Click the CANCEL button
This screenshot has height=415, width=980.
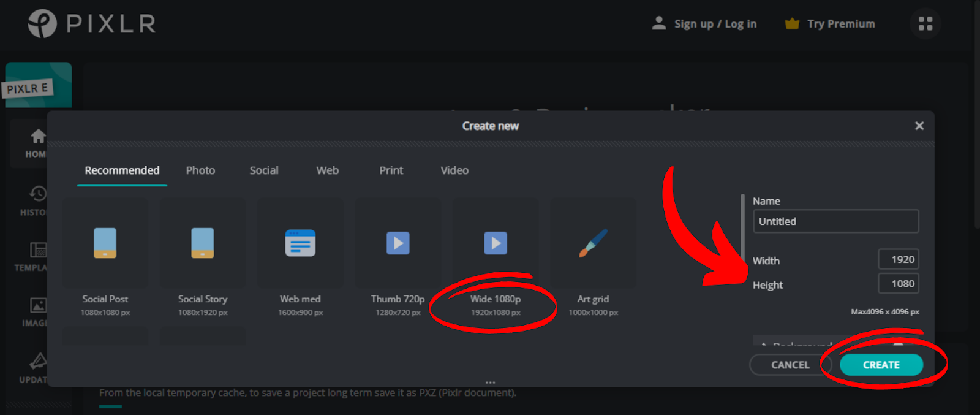[x=790, y=365]
